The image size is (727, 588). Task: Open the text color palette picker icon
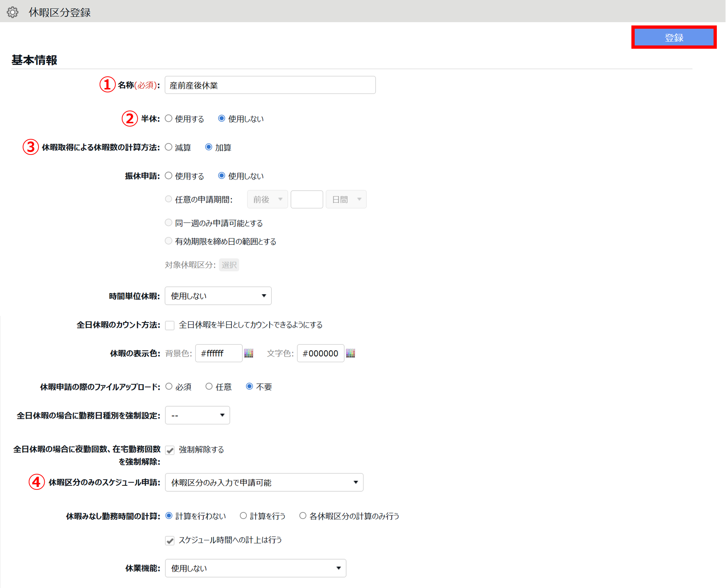pyautogui.click(x=350, y=353)
